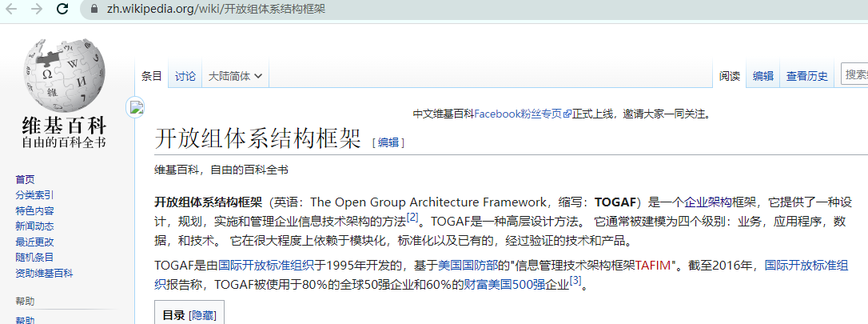Follow the 财富美国500强 link
Screen dimensions: 868x324
click(504, 285)
